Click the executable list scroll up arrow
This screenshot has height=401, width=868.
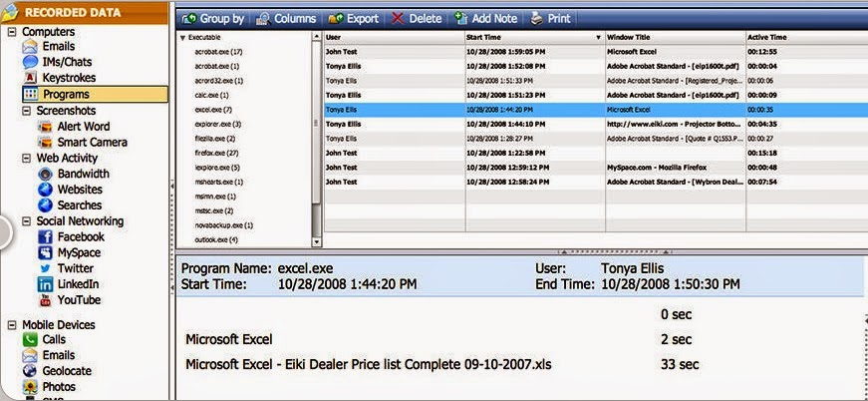pos(317,37)
